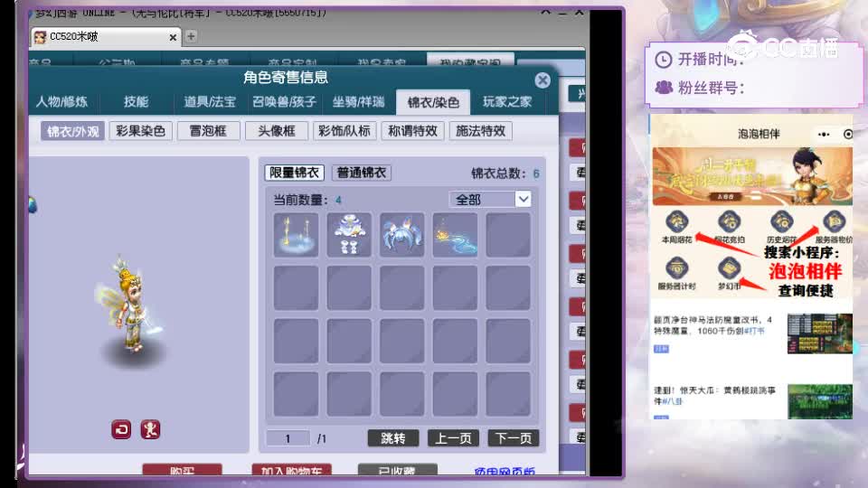The height and width of the screenshot is (488, 868).
Task: Click the character pose action icon
Action: click(150, 429)
